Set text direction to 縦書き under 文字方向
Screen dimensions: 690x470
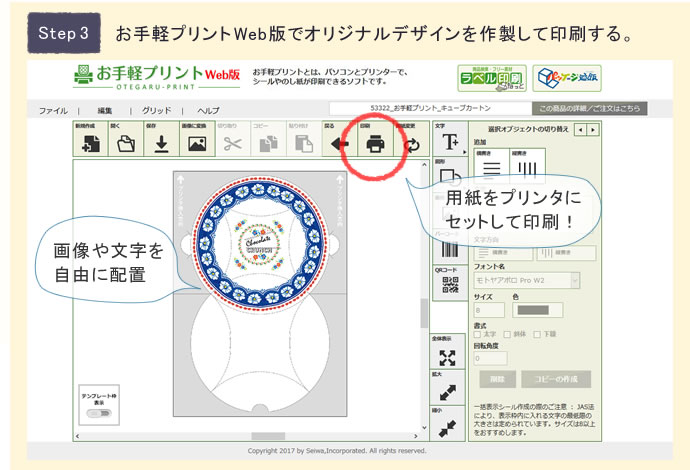click(566, 253)
